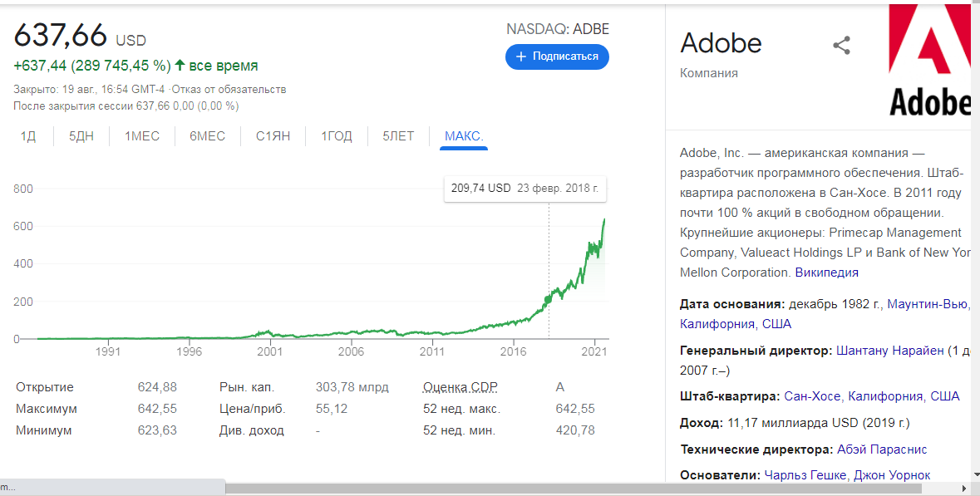Click the share icon next to Adobe
980x496 pixels.
(x=841, y=46)
